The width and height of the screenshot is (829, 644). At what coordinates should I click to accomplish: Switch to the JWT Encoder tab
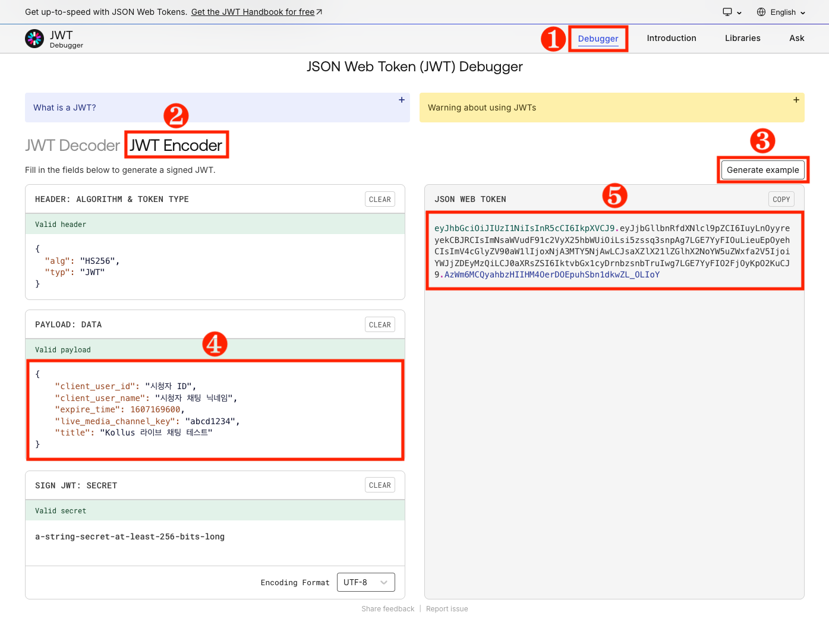176,144
